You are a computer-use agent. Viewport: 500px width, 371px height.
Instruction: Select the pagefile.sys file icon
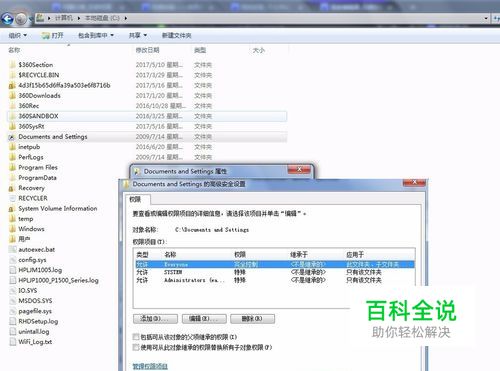[12, 311]
